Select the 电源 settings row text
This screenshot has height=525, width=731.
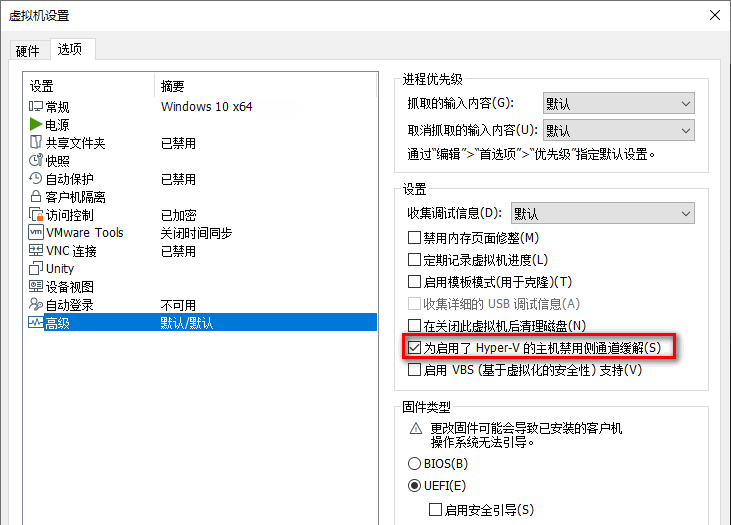pos(57,124)
